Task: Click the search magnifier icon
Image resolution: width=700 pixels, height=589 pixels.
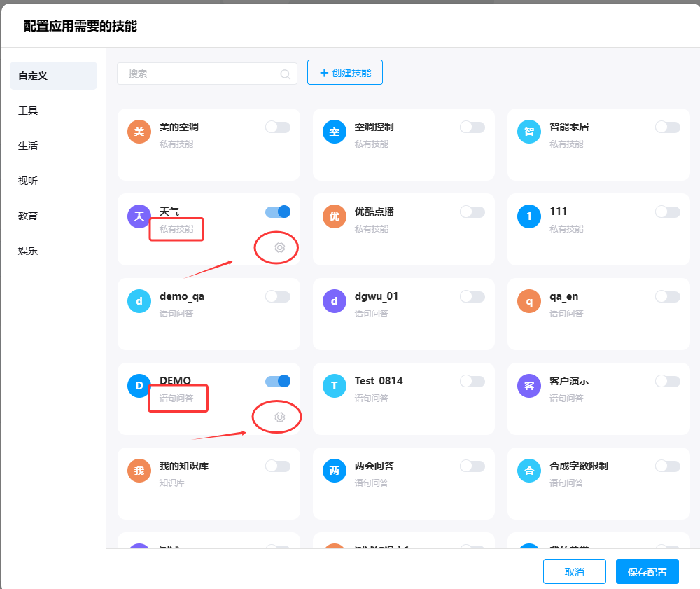Action: (285, 74)
